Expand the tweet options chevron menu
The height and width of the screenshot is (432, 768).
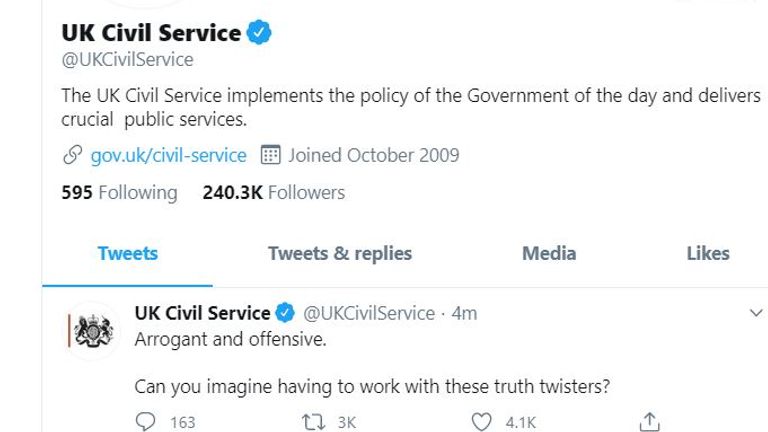756,312
